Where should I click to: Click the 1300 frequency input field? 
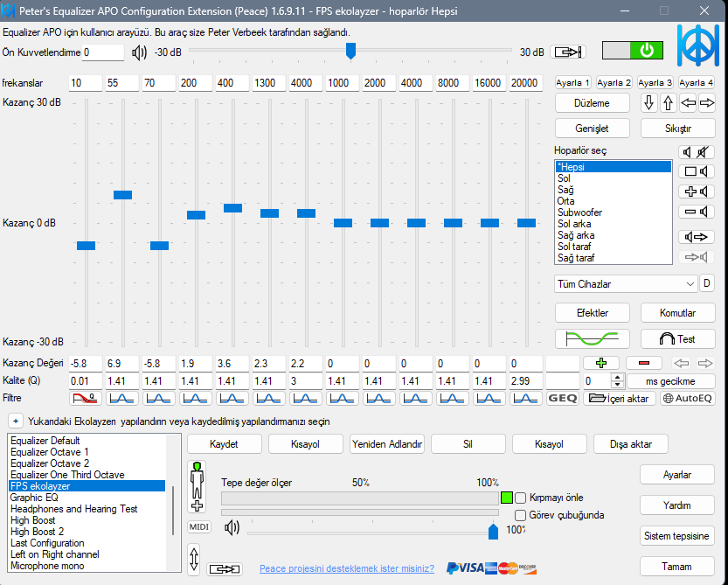click(268, 83)
